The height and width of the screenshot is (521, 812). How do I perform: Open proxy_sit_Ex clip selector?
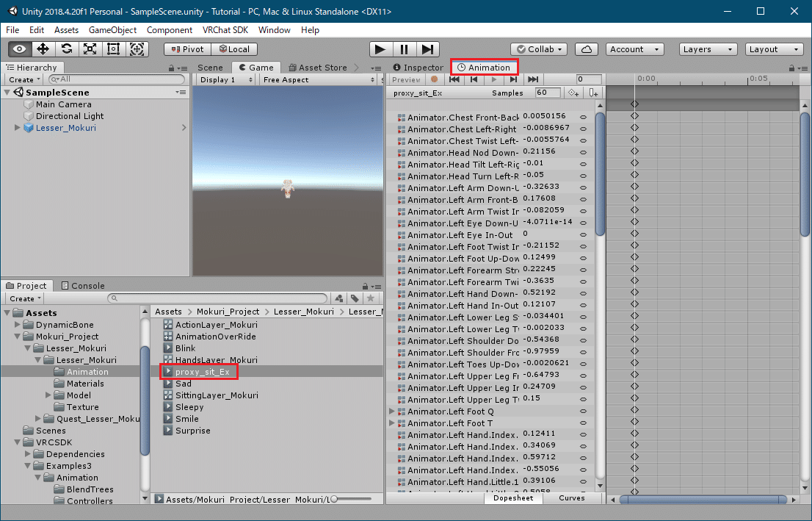click(x=418, y=93)
